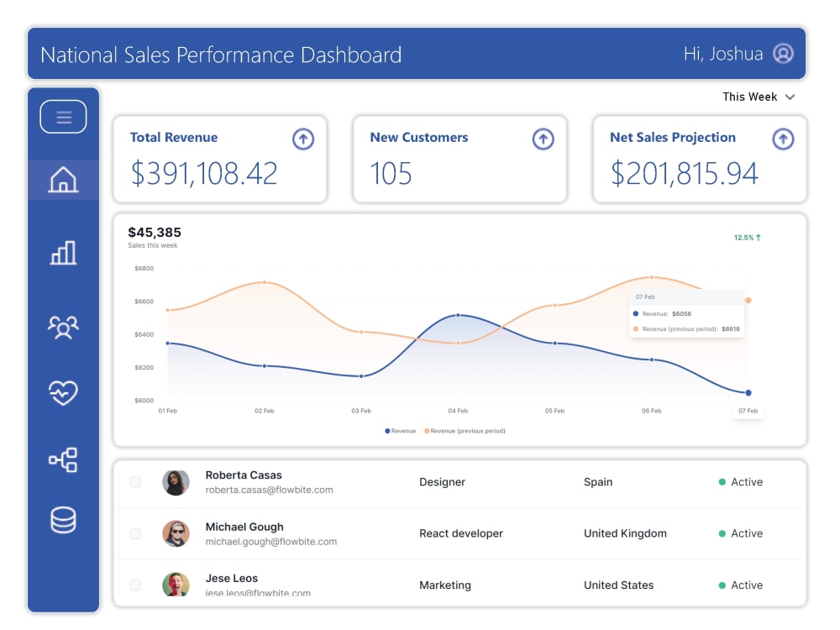Image resolution: width=840 pixels, height=630 pixels.
Task: Select the checkbox next to Roberta Casas
Action: (136, 481)
